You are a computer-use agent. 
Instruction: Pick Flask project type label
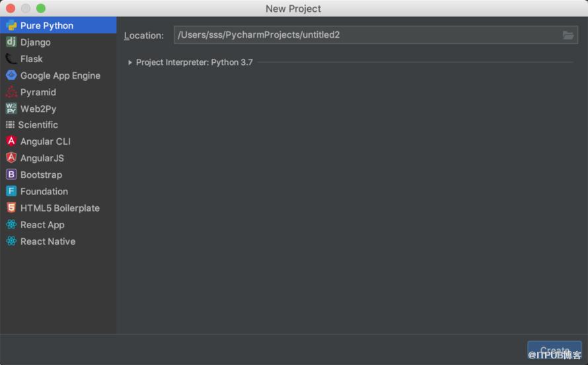pos(32,59)
